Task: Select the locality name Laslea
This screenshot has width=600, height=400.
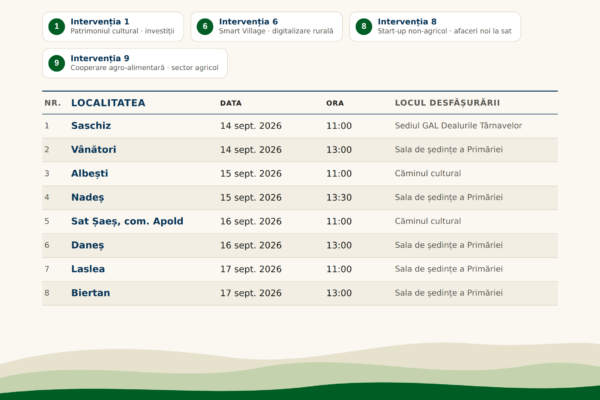Action: [x=88, y=269]
